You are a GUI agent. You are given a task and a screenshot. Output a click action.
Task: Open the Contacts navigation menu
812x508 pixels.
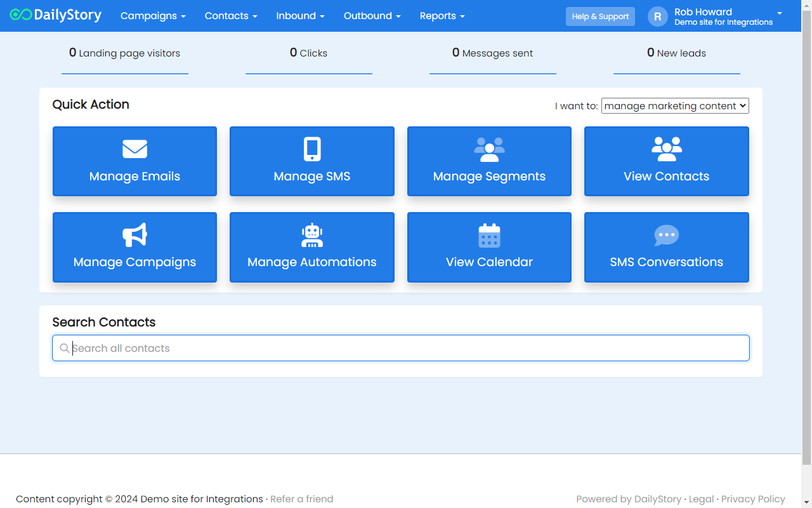(x=231, y=16)
